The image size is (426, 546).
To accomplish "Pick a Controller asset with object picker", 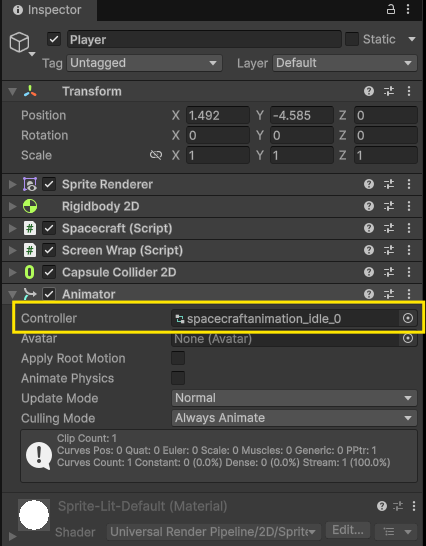I will click(408, 318).
